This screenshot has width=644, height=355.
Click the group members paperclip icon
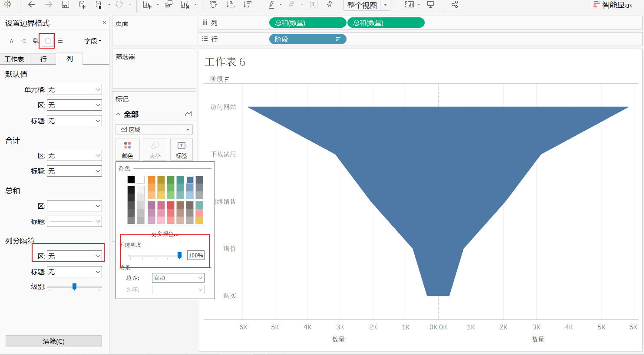tap(291, 4)
